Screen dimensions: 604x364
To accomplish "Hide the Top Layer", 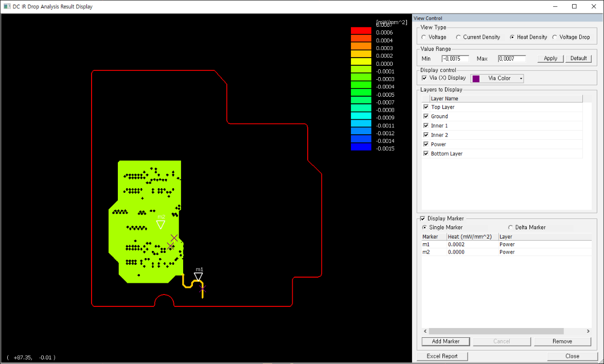I will [425, 107].
